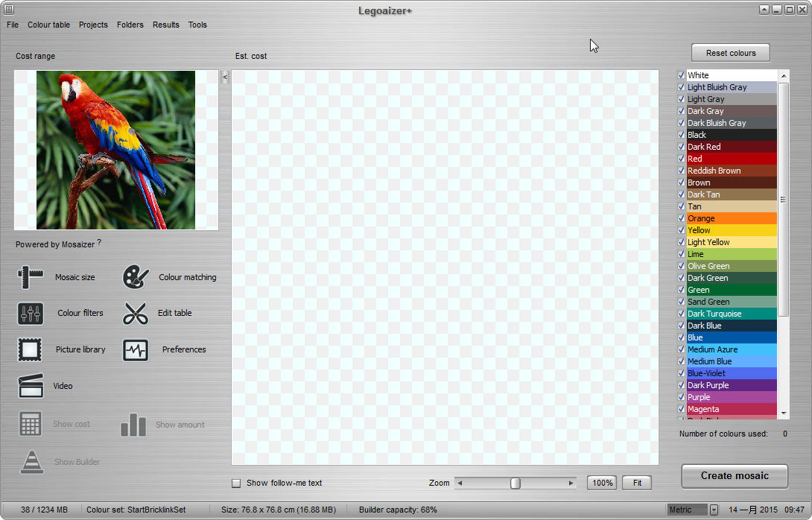Open the Mosaic size tool
812x520 pixels.
31,277
